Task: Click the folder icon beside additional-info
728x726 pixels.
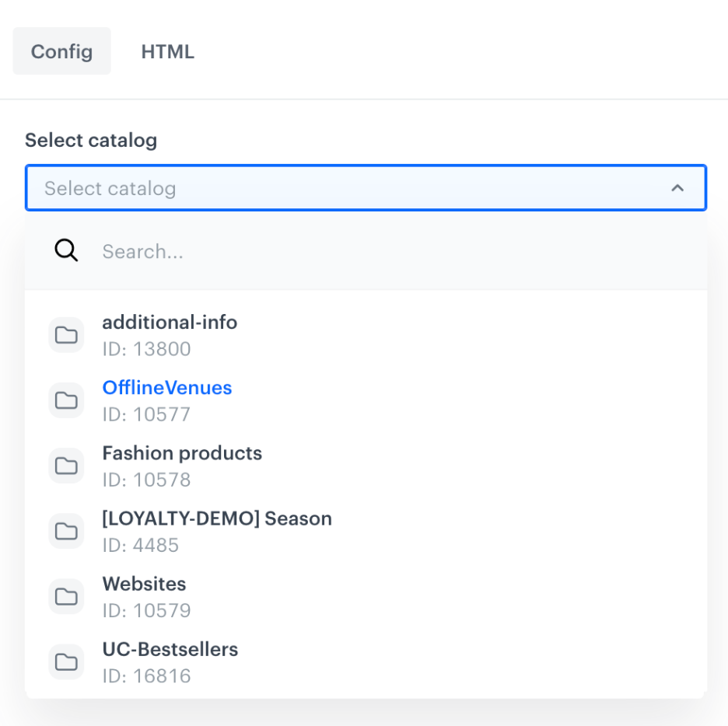Action: coord(66,334)
